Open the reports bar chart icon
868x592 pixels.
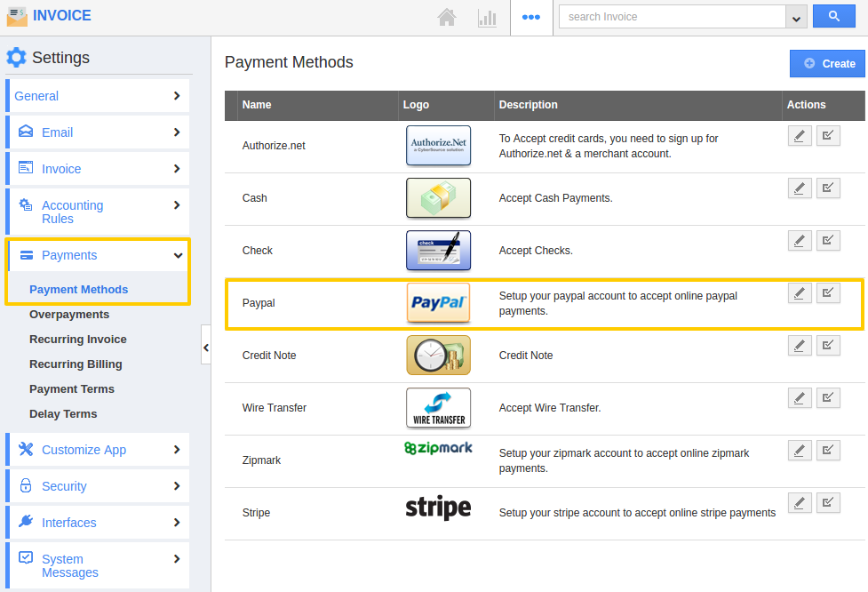coord(487,18)
